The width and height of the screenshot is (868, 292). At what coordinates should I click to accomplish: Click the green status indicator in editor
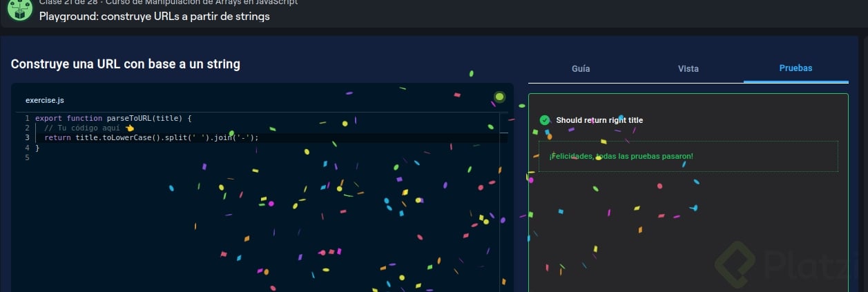point(499,97)
